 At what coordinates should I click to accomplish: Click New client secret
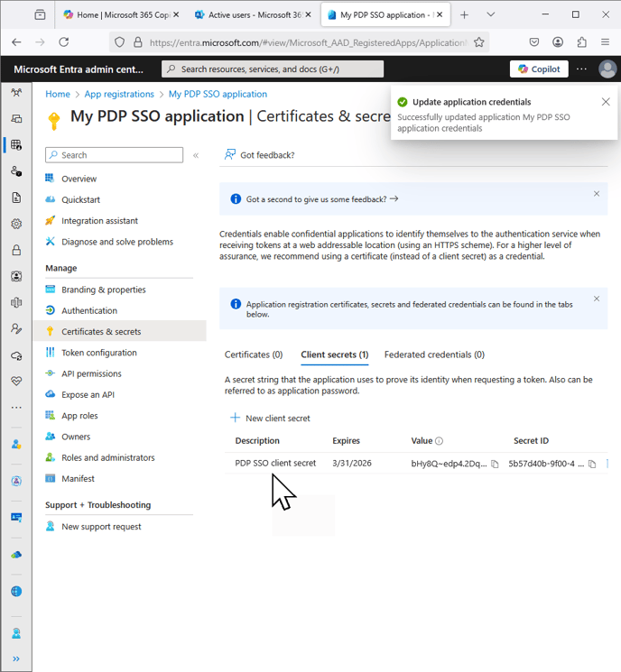[270, 419]
